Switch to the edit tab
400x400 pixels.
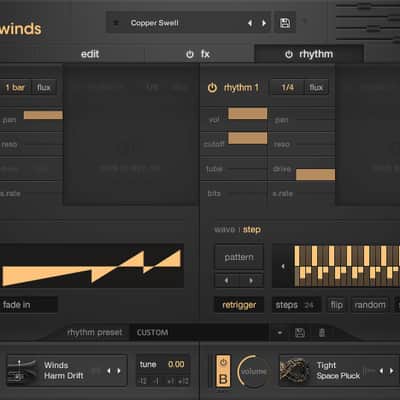coord(90,54)
